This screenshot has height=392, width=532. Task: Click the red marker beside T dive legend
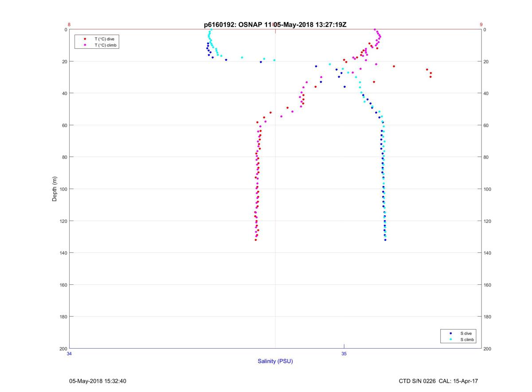pos(85,39)
